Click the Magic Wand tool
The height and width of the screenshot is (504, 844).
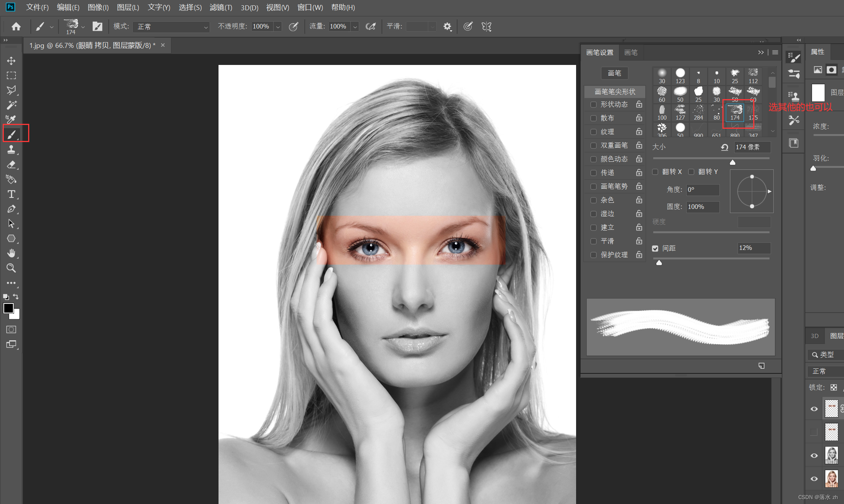click(x=11, y=105)
